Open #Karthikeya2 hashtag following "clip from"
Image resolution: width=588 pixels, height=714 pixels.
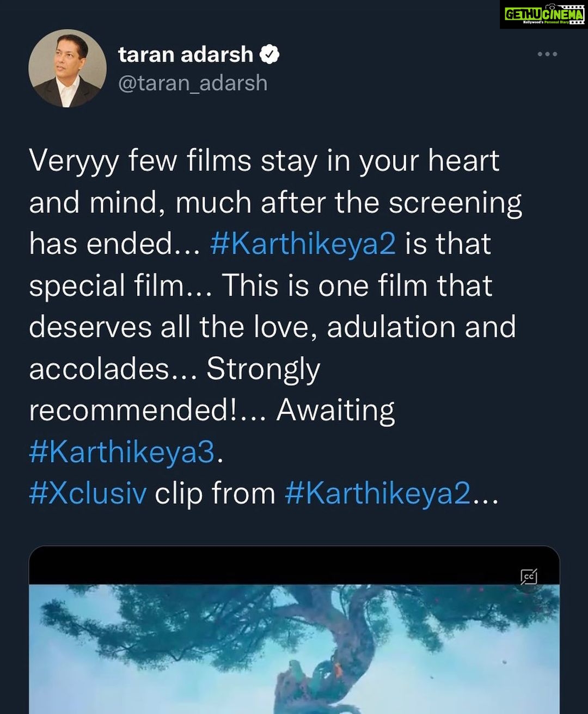coord(378,493)
